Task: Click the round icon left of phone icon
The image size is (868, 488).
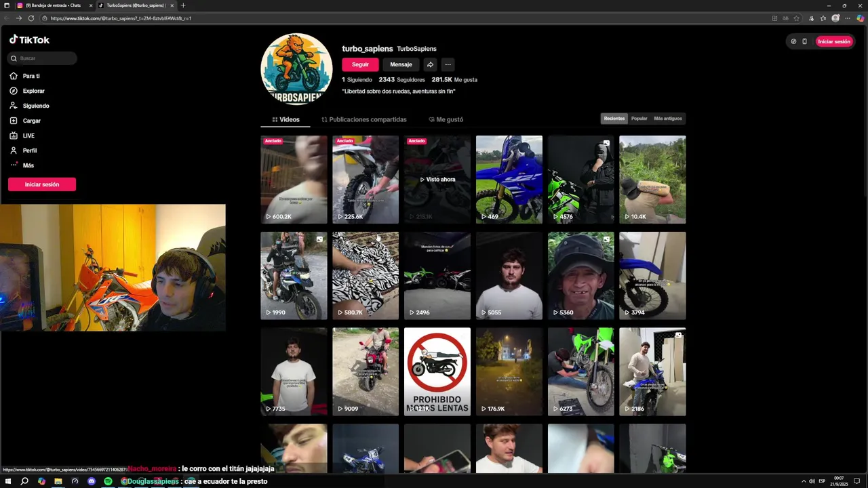Action: [x=793, y=41]
